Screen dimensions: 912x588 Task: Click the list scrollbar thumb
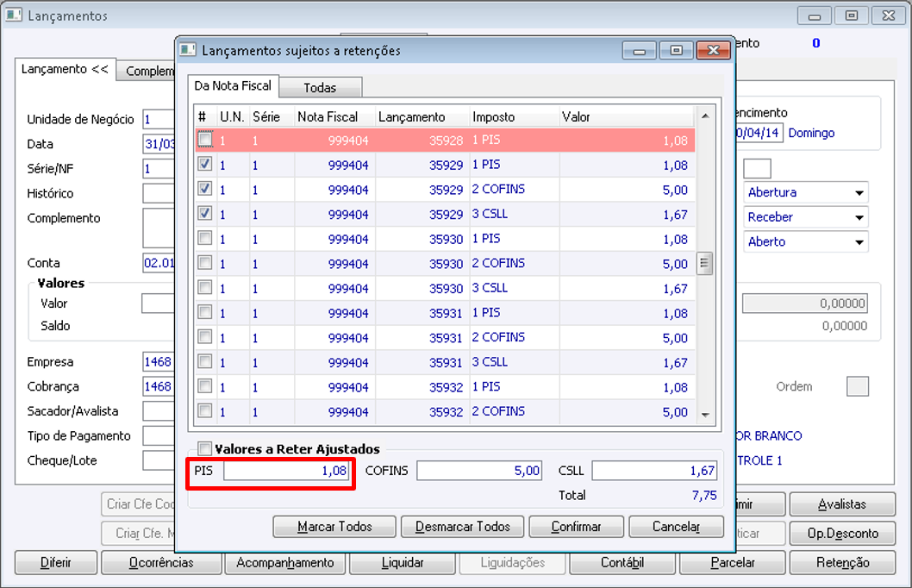[x=705, y=264]
